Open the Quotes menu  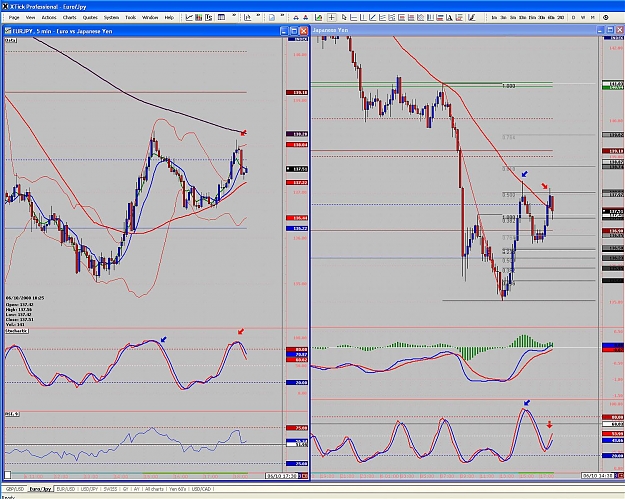point(90,18)
